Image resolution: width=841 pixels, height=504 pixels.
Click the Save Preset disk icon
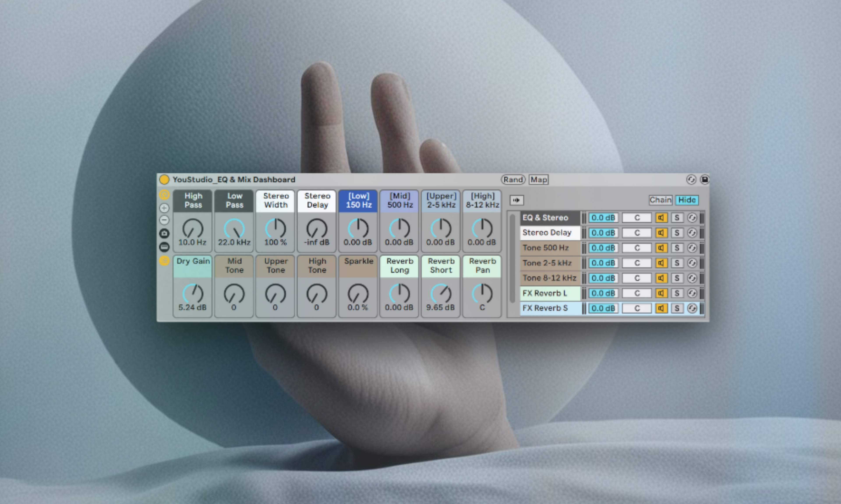click(x=704, y=179)
